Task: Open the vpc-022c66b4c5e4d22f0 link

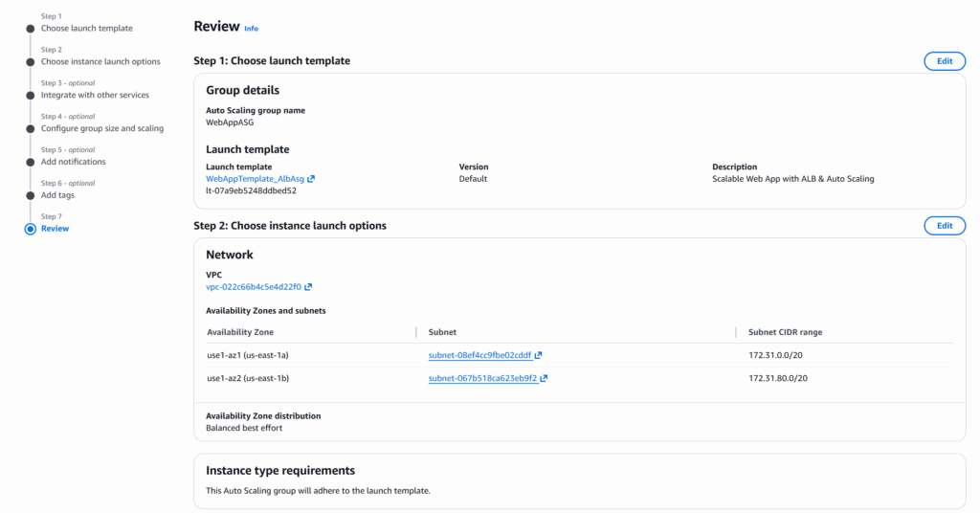Action: point(254,286)
